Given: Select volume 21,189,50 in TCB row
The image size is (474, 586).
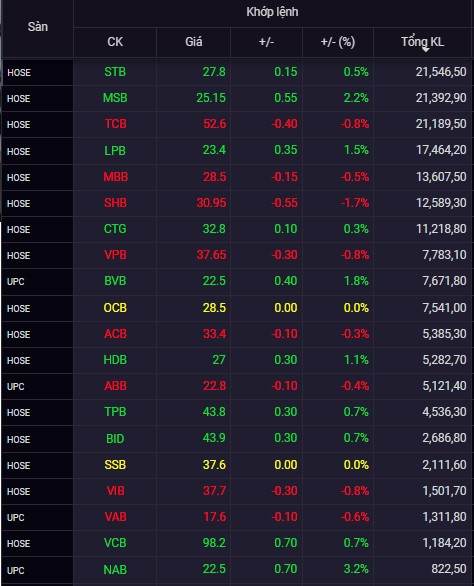Looking at the screenshot, I should point(441,124).
